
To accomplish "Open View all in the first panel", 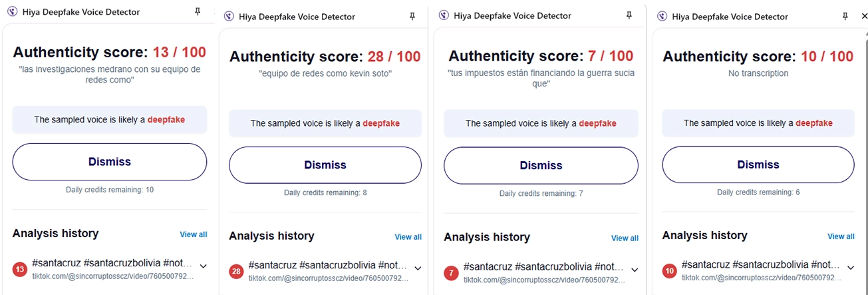I will [194, 234].
